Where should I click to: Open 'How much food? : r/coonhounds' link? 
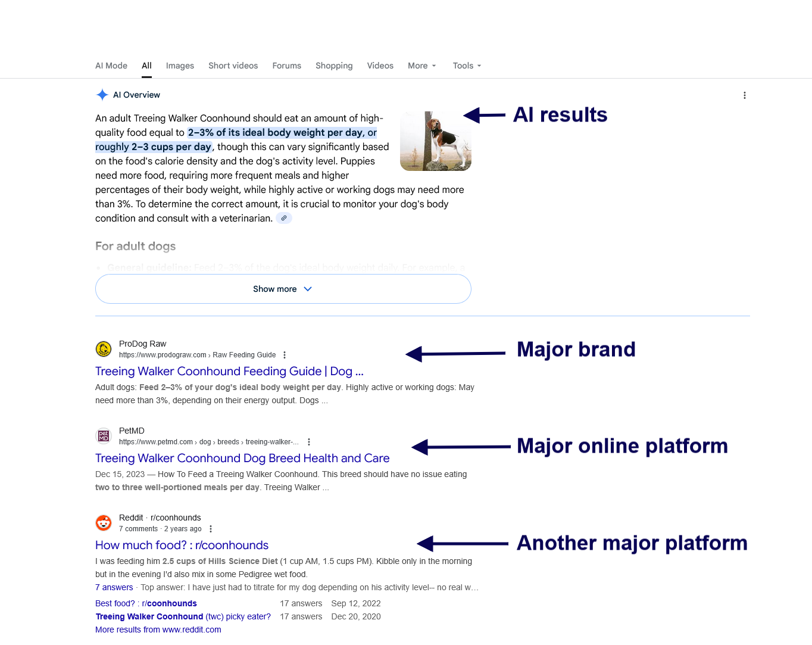(182, 545)
